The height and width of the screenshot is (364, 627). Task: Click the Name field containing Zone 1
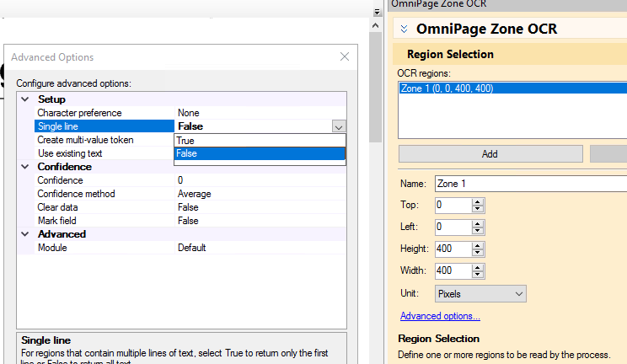pos(531,184)
